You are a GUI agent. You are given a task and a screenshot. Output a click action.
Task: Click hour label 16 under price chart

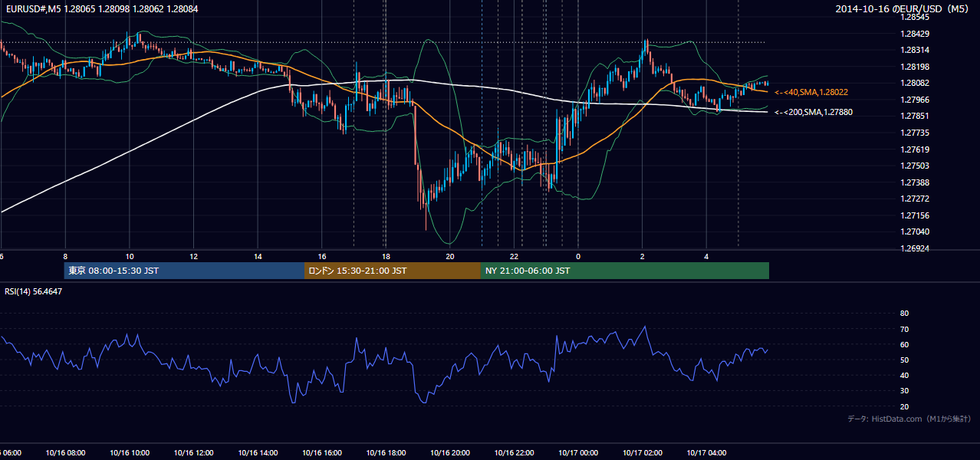tap(321, 257)
